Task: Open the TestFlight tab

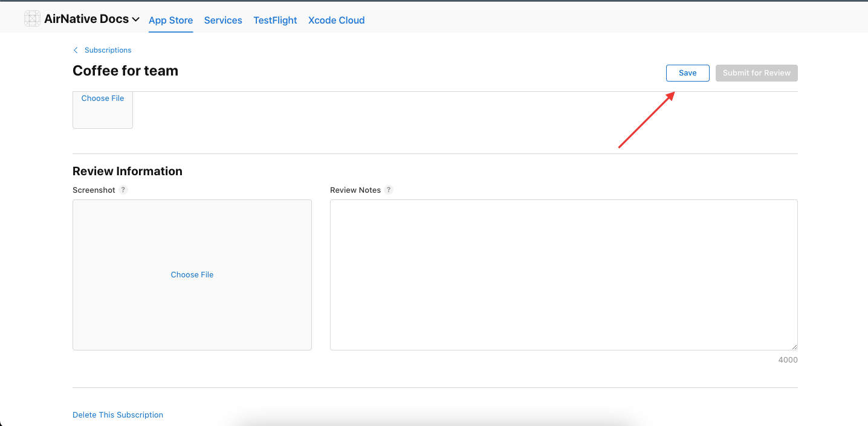Action: click(275, 20)
